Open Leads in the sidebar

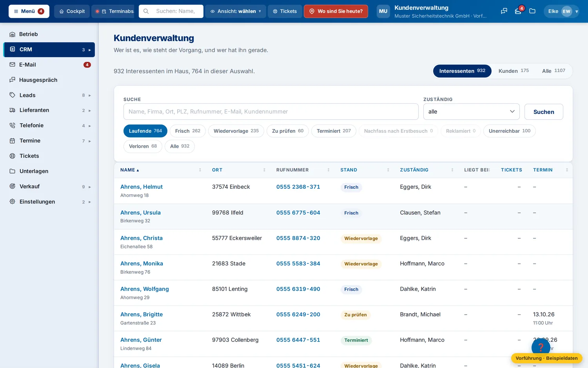coord(49,95)
